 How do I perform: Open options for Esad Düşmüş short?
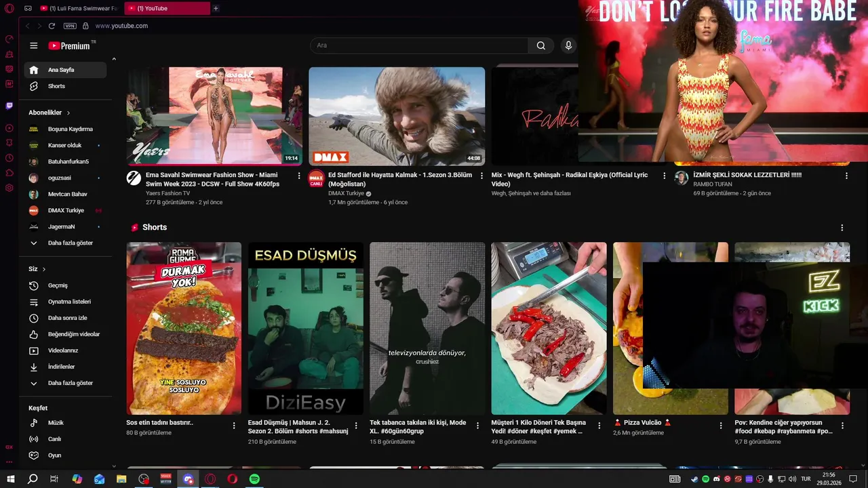pyautogui.click(x=356, y=426)
